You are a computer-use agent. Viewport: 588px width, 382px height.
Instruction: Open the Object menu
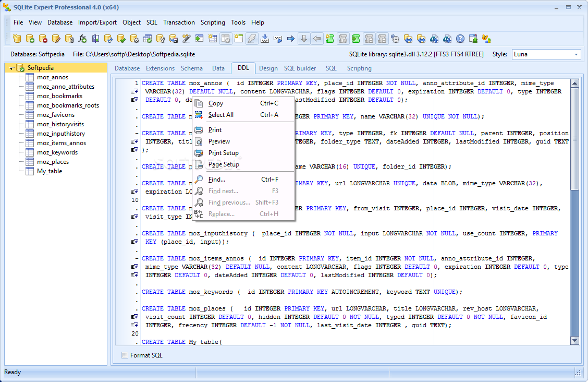point(132,22)
